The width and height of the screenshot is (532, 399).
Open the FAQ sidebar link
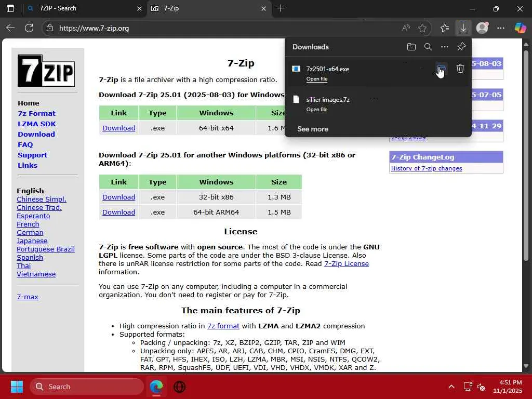[x=25, y=144]
